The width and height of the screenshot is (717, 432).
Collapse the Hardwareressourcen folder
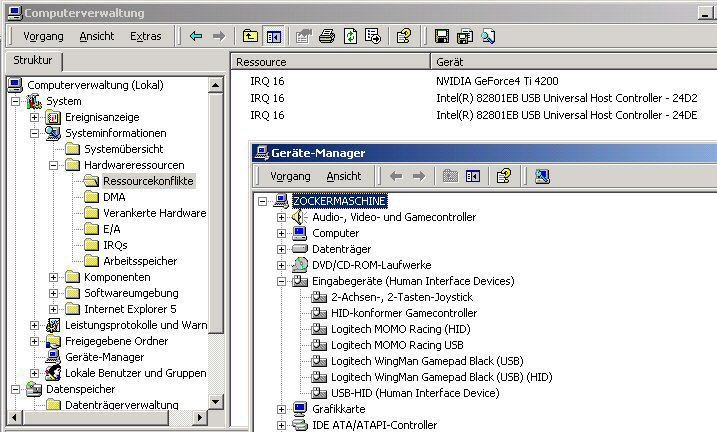54,165
